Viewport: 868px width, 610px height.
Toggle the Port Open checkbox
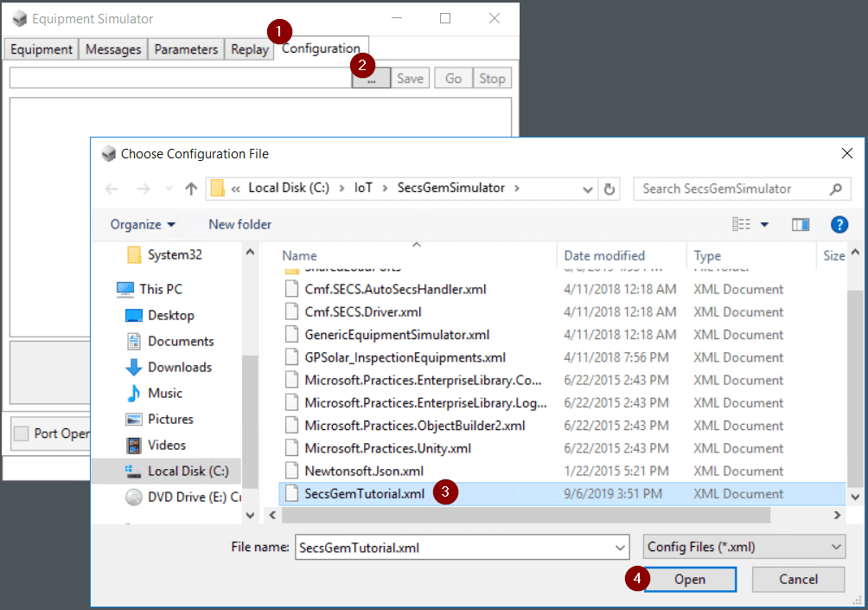(x=21, y=433)
